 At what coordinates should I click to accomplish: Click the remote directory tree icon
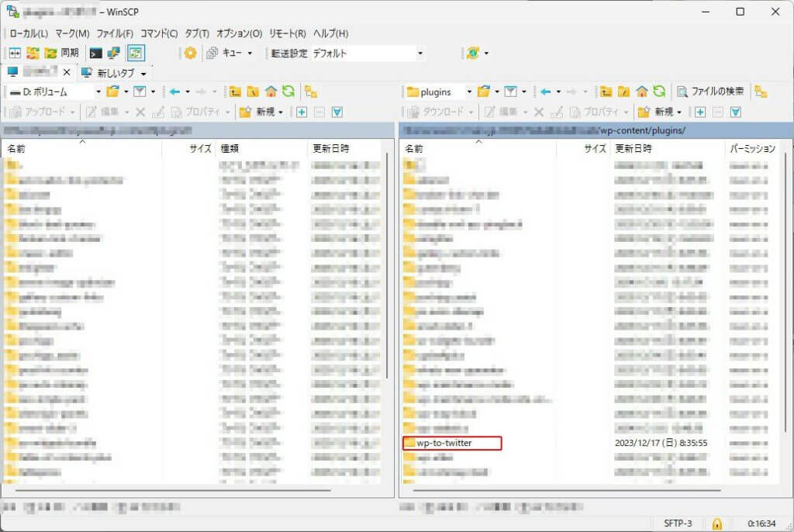tap(761, 92)
